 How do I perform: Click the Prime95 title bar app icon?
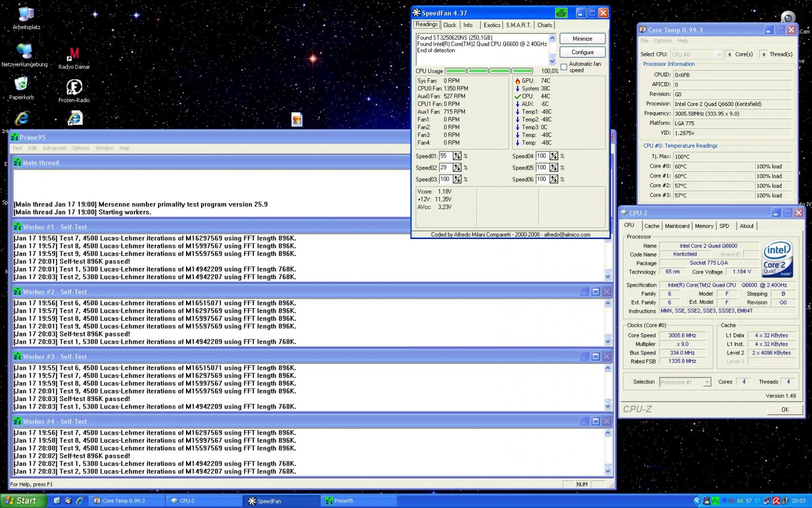tap(15, 137)
